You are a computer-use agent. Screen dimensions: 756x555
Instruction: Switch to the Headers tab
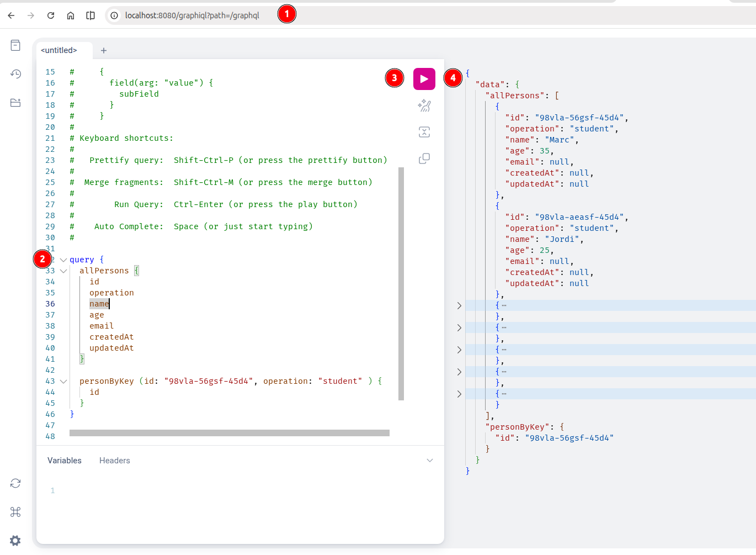tap(114, 461)
